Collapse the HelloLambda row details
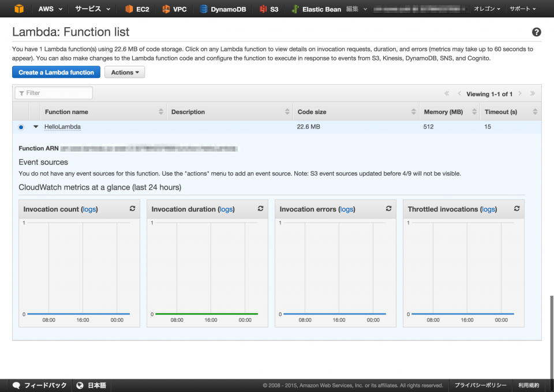Image resolution: width=554 pixels, height=392 pixels. [x=35, y=127]
